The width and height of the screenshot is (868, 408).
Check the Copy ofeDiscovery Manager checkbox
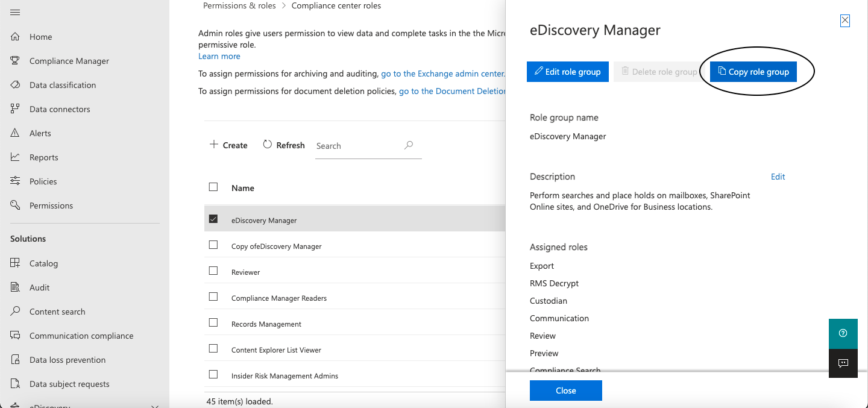(213, 245)
